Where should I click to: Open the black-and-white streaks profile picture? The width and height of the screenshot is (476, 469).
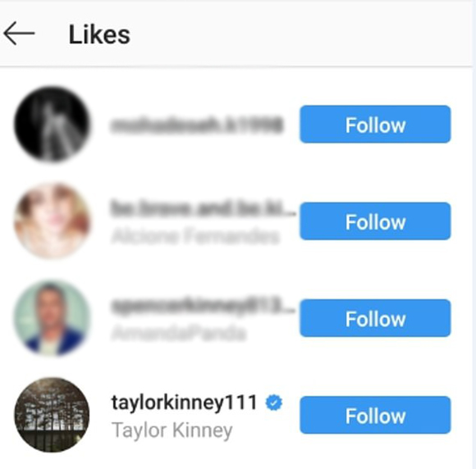tap(52, 124)
